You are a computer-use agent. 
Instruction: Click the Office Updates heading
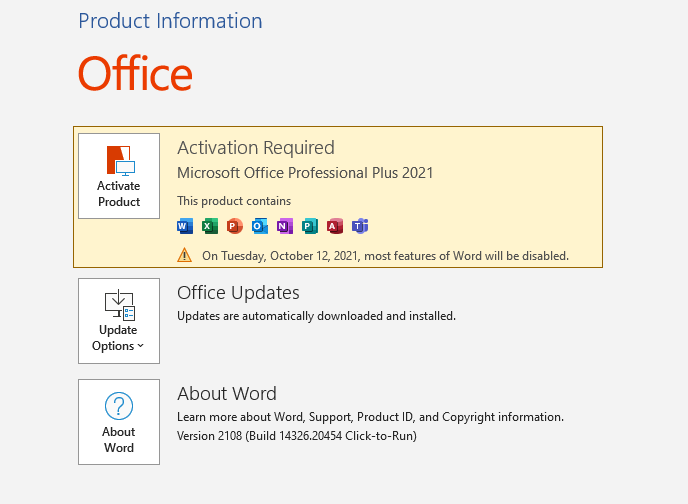click(x=238, y=293)
